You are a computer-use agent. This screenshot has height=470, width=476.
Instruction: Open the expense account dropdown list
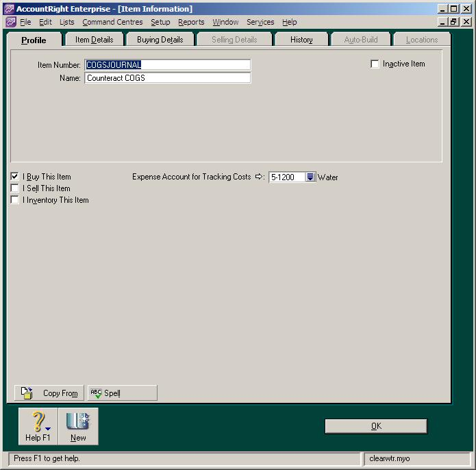(310, 177)
